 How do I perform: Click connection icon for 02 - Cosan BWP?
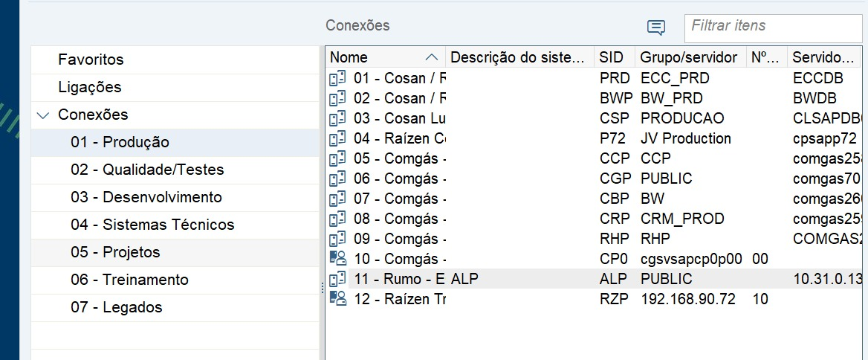[x=337, y=99]
